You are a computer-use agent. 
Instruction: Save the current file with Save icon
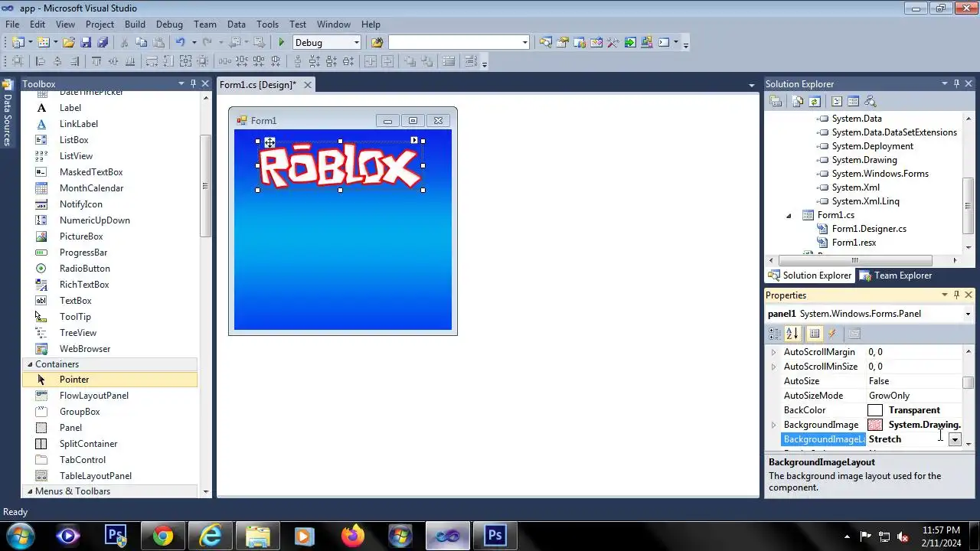(x=86, y=42)
